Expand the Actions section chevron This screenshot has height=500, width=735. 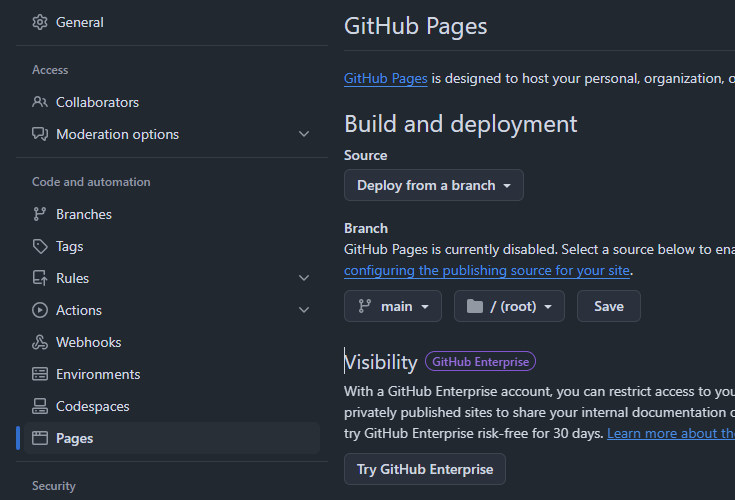[x=304, y=310]
